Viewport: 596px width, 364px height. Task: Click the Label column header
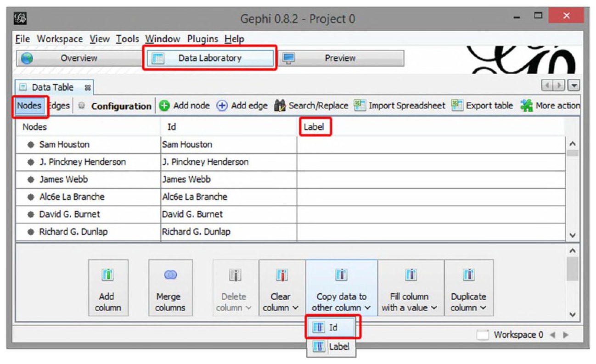431,127
